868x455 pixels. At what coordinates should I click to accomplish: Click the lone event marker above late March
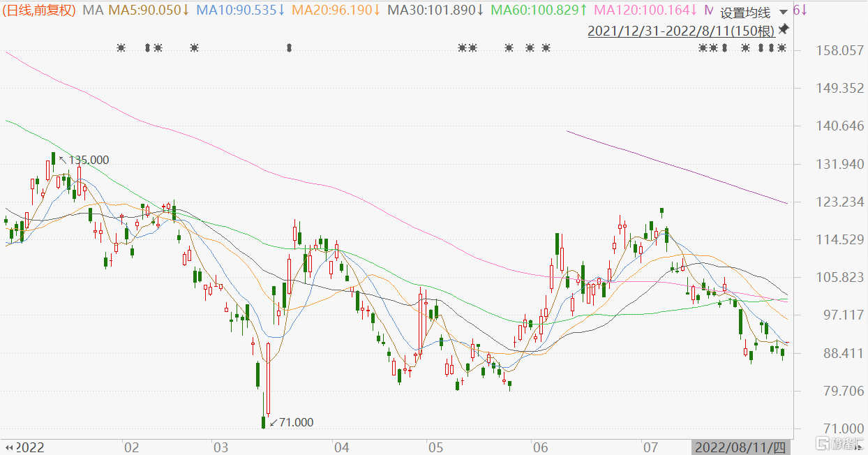[x=289, y=47]
